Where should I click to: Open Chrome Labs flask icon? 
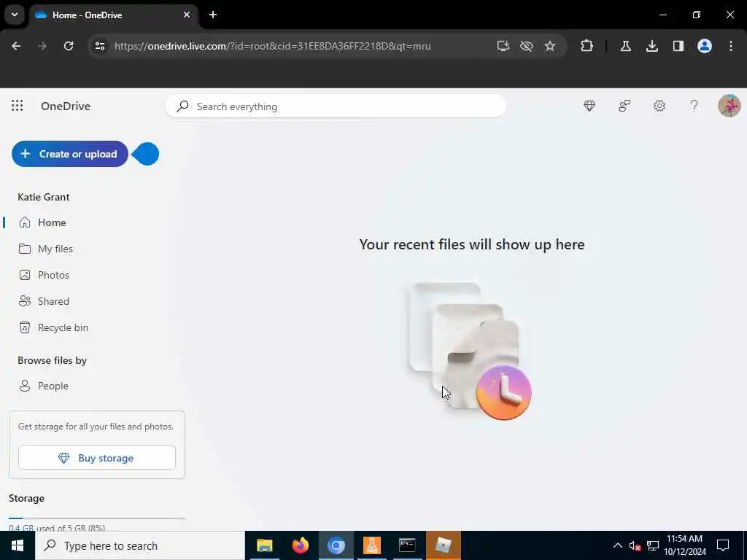tap(625, 46)
